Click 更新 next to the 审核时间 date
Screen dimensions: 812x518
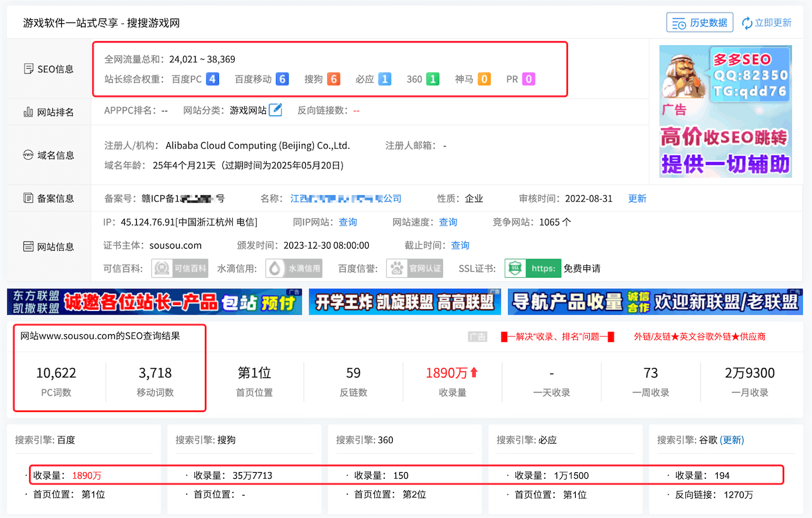point(637,198)
